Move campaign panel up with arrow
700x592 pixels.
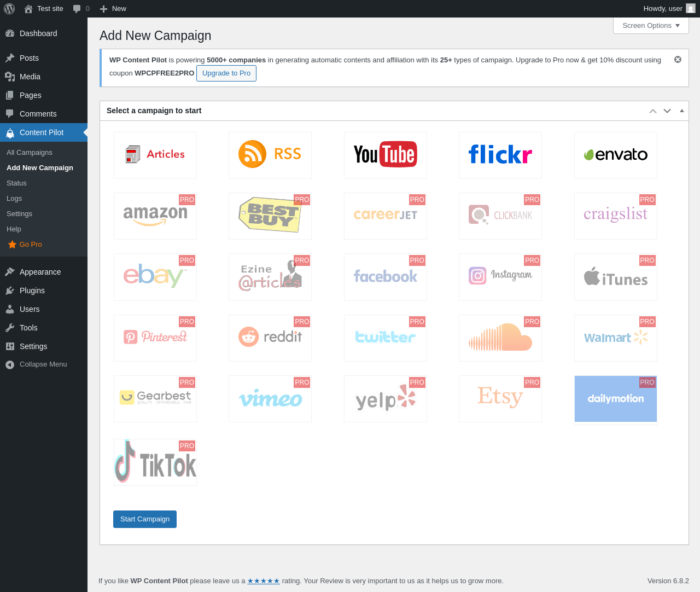653,111
